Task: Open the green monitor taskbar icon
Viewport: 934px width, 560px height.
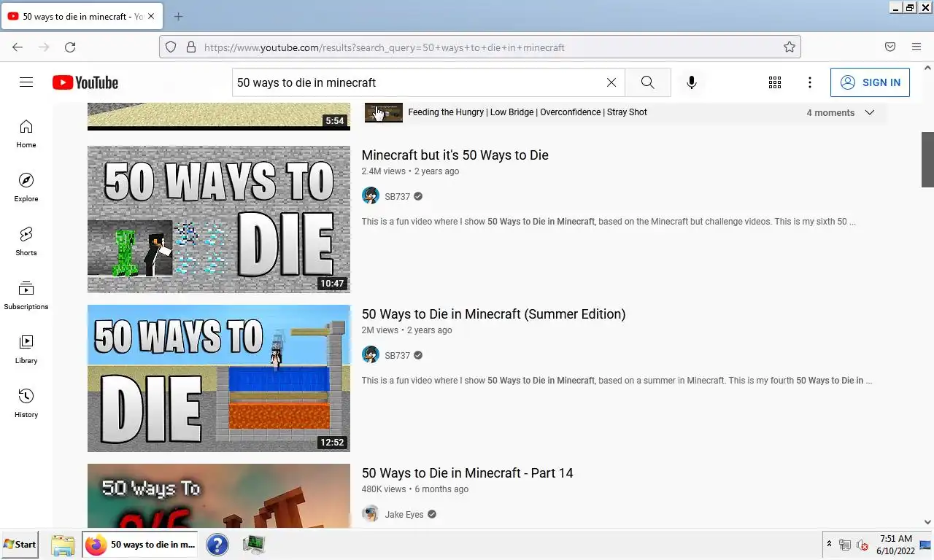Action: click(x=254, y=545)
